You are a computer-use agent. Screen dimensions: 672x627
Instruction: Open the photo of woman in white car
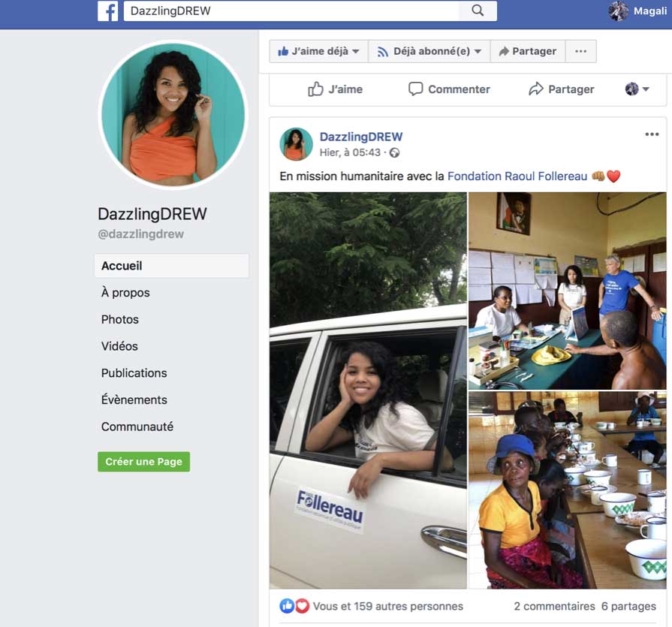[x=368, y=390]
